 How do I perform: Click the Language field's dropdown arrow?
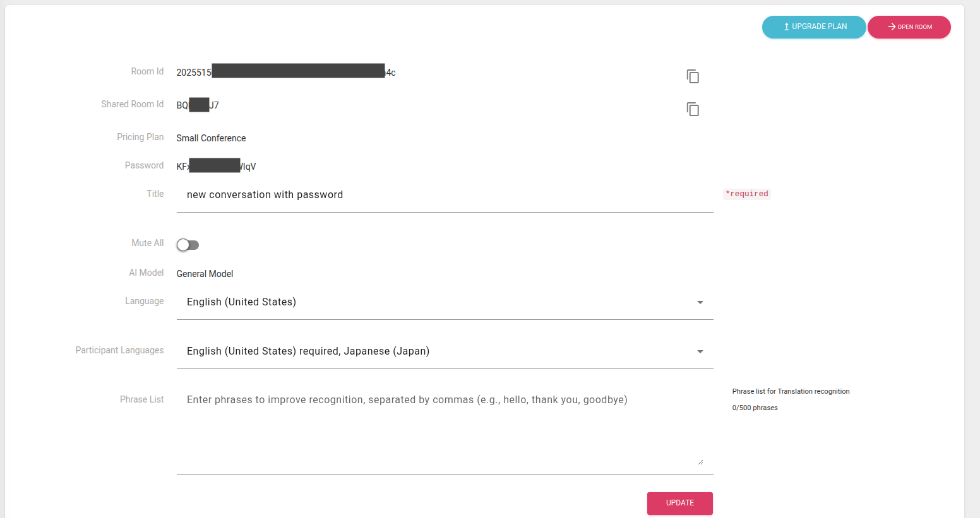tap(700, 303)
